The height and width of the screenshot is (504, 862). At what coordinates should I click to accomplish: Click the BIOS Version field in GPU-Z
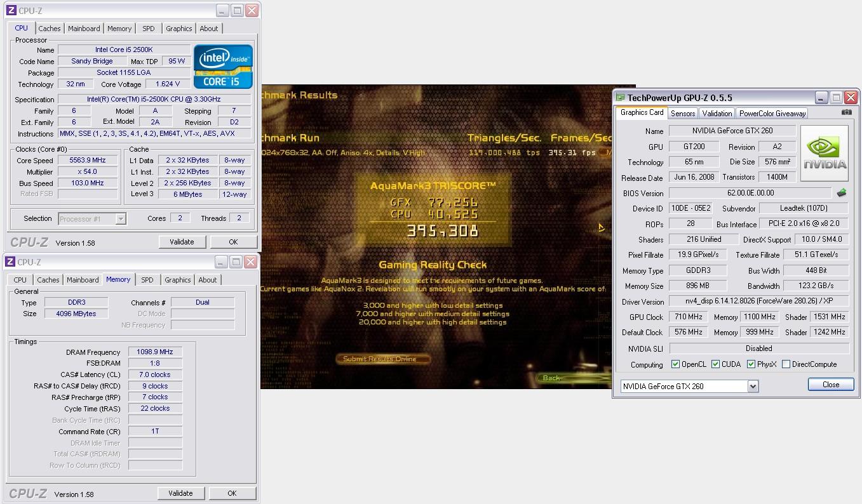tap(750, 193)
